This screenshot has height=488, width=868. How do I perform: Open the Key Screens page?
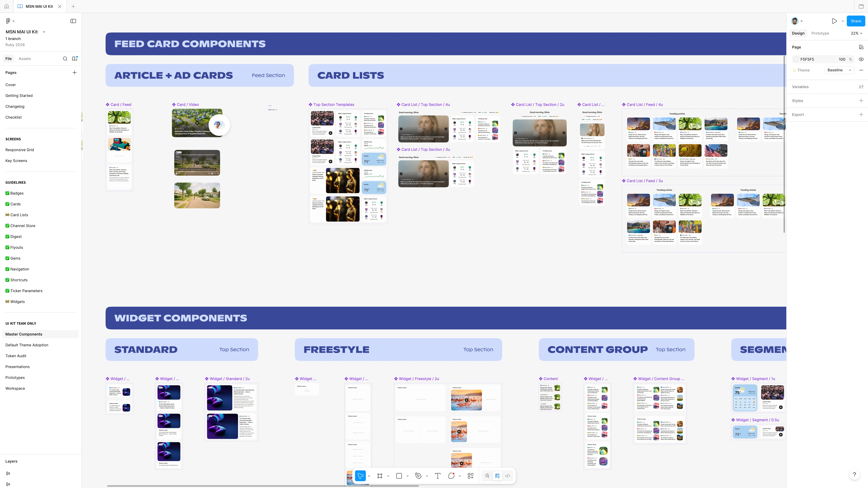click(x=16, y=161)
